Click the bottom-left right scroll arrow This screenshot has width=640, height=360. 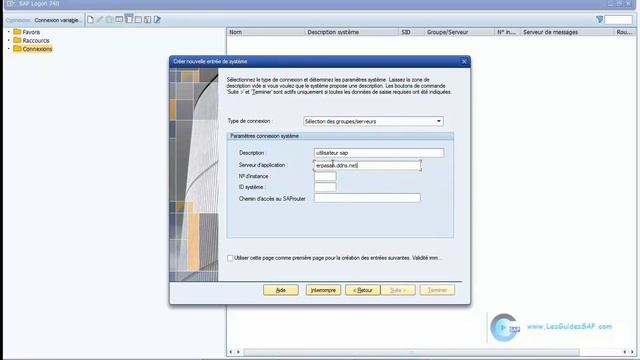(x=238, y=352)
